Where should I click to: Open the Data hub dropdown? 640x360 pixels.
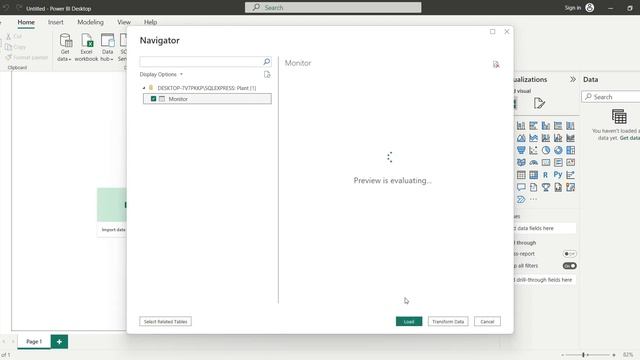[x=107, y=47]
